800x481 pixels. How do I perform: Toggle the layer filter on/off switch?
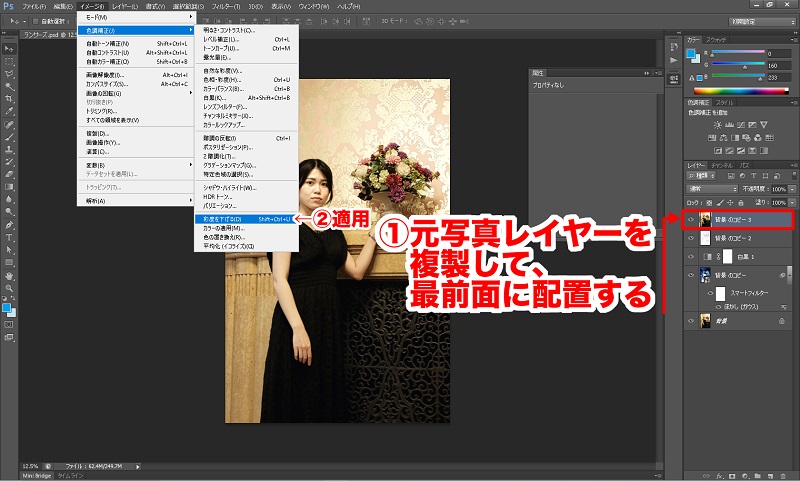[793, 175]
